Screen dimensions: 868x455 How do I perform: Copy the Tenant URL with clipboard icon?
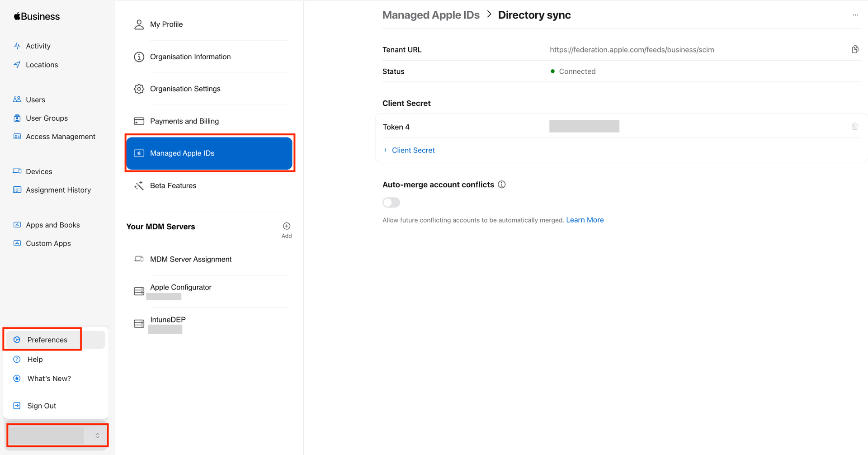tap(854, 49)
